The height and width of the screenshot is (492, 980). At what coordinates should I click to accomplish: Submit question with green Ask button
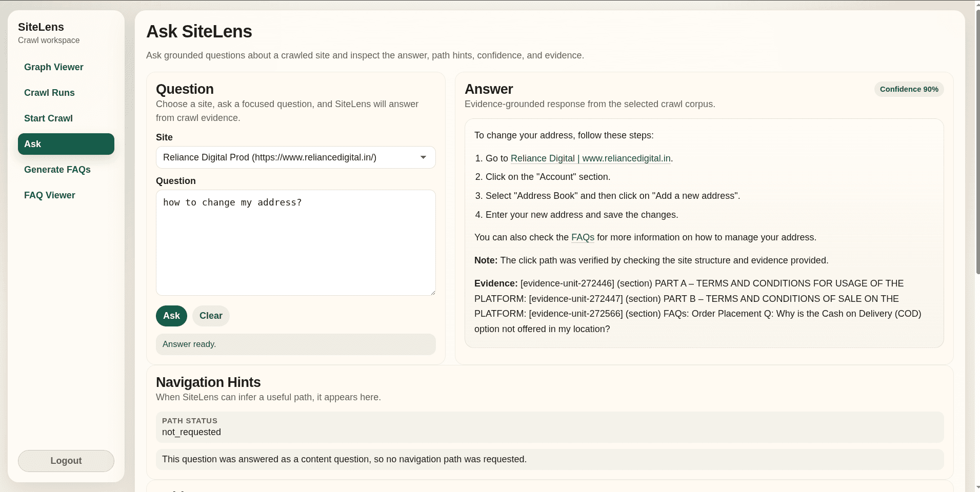coord(171,316)
